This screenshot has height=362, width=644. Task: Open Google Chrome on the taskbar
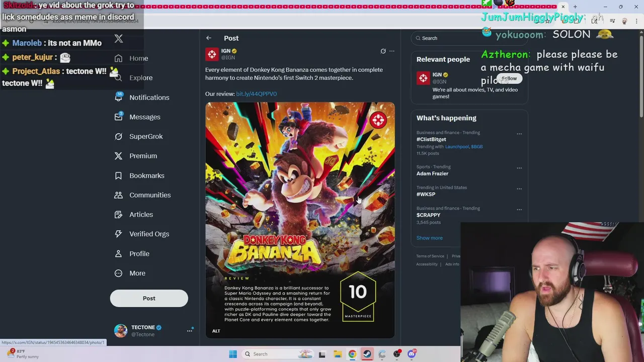click(x=352, y=354)
